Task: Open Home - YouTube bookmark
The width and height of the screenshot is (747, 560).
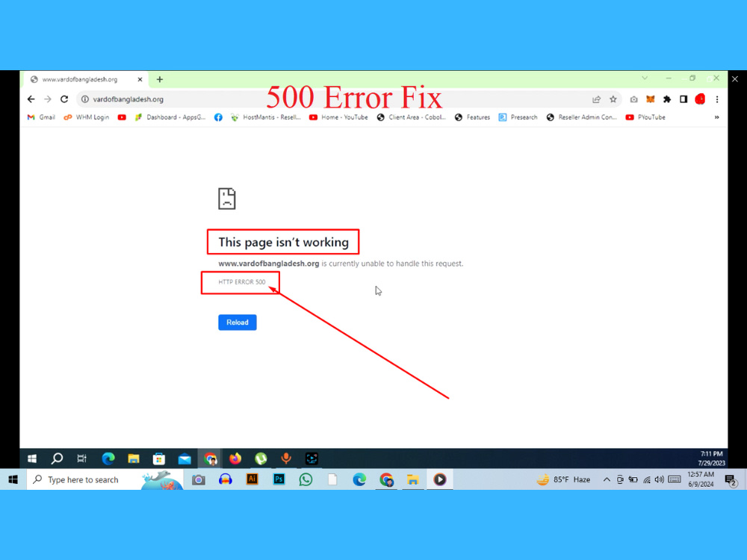Action: 338,117
